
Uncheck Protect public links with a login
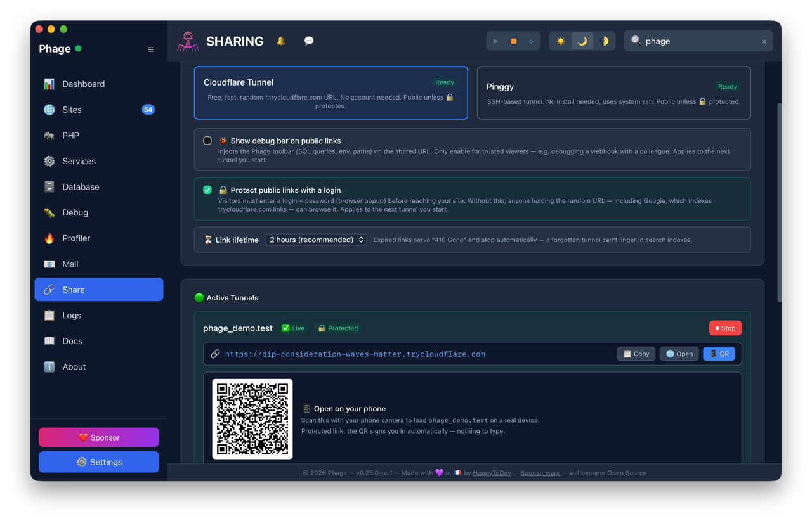pos(207,190)
